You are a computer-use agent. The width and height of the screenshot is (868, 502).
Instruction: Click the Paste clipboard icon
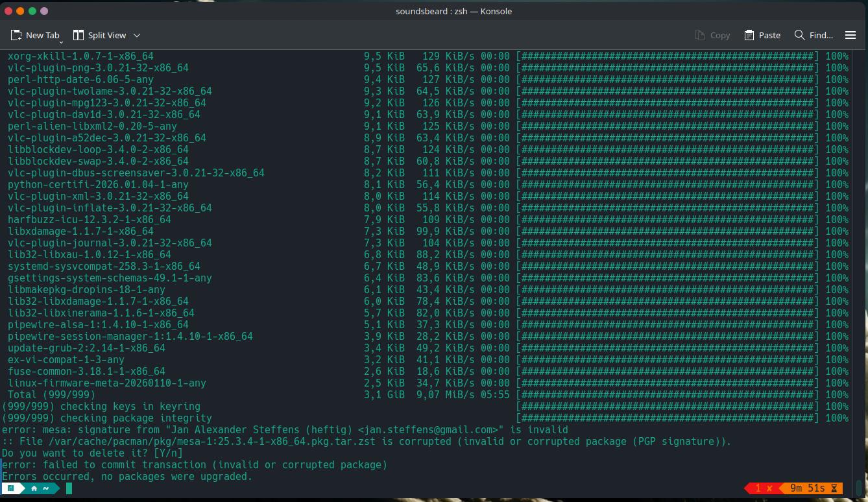[749, 35]
